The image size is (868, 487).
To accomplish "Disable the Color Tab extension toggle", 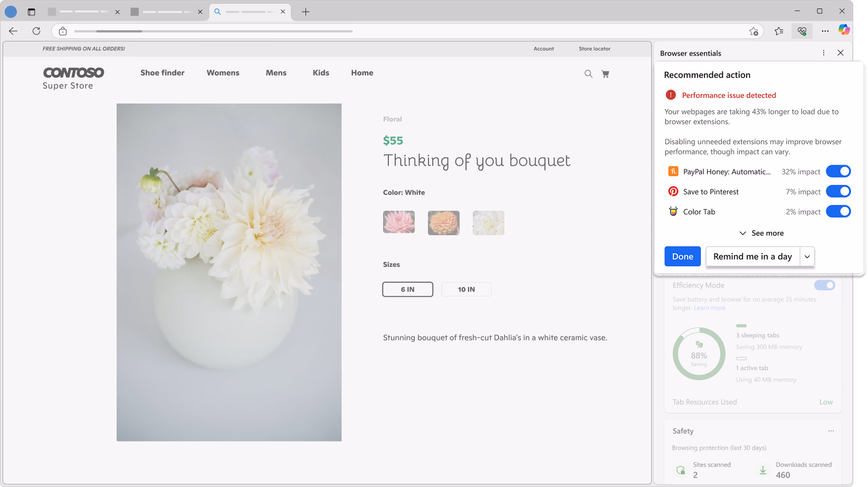I will 838,212.
